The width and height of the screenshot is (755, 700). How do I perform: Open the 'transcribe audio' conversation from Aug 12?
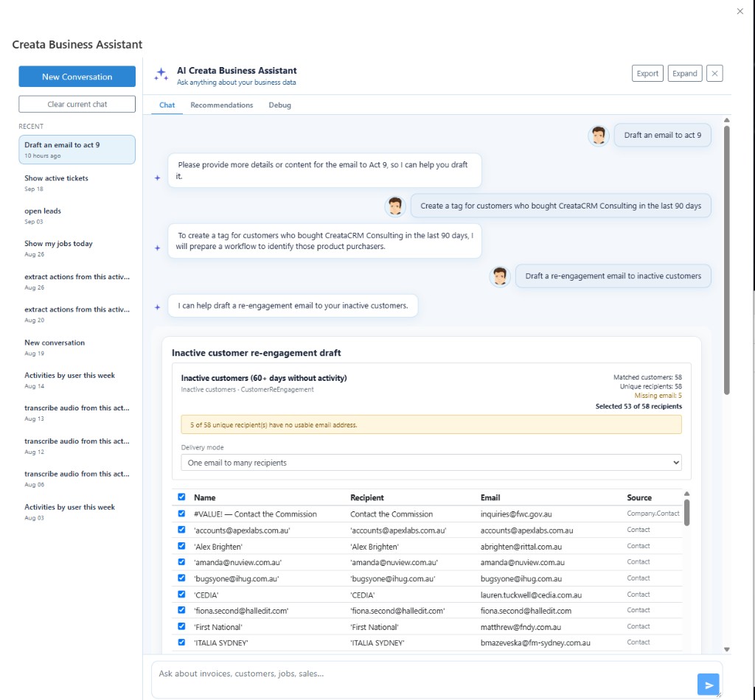77,446
